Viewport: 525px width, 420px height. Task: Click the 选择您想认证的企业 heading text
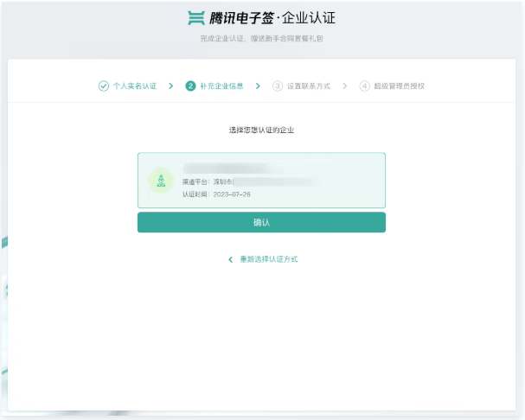tap(261, 130)
